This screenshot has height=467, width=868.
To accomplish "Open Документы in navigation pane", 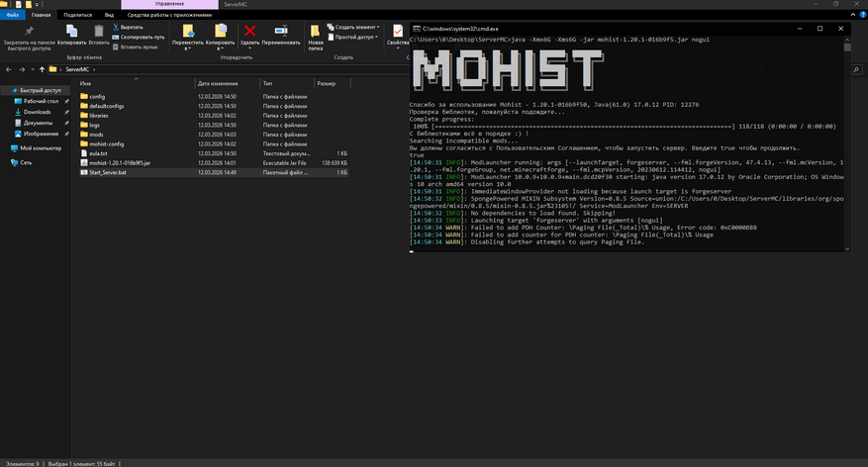I will point(34,123).
